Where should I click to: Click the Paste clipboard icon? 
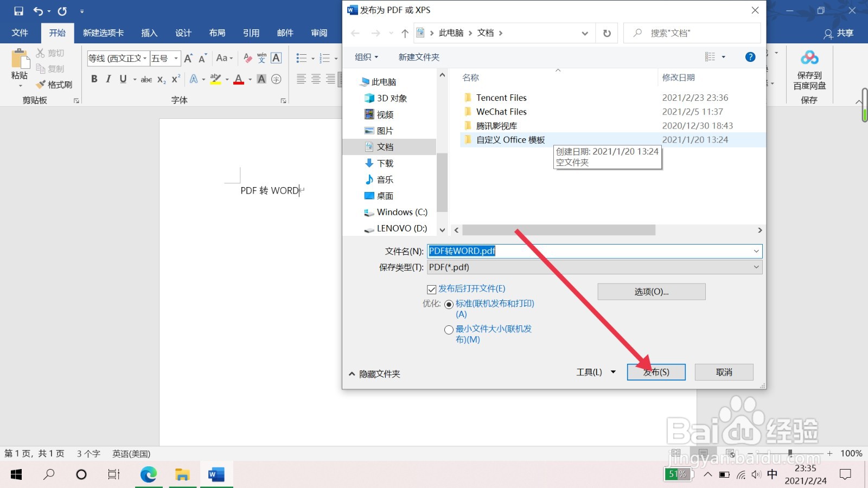(x=20, y=59)
